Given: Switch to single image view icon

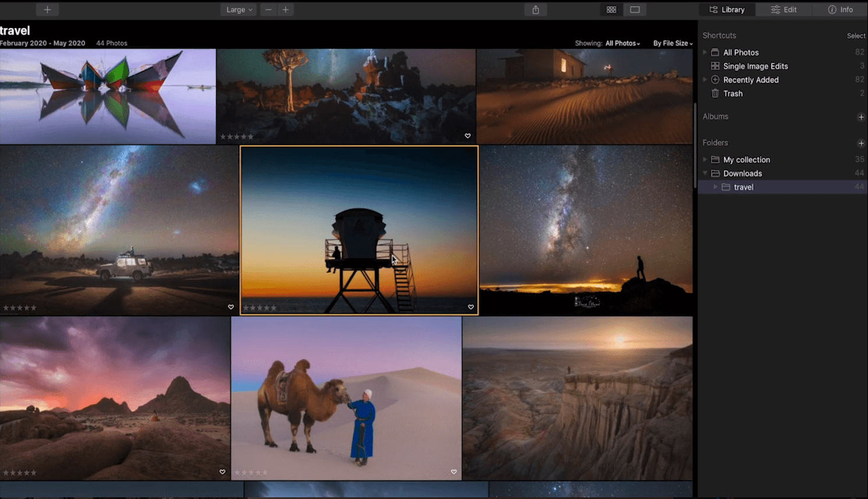Looking at the screenshot, I should [x=634, y=9].
